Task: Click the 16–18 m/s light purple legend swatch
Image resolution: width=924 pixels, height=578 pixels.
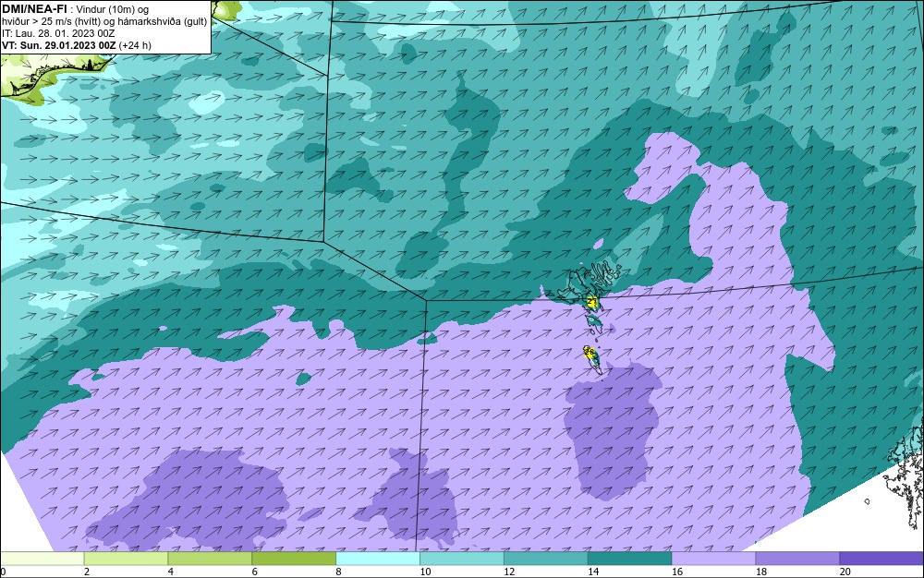Action: (x=713, y=559)
